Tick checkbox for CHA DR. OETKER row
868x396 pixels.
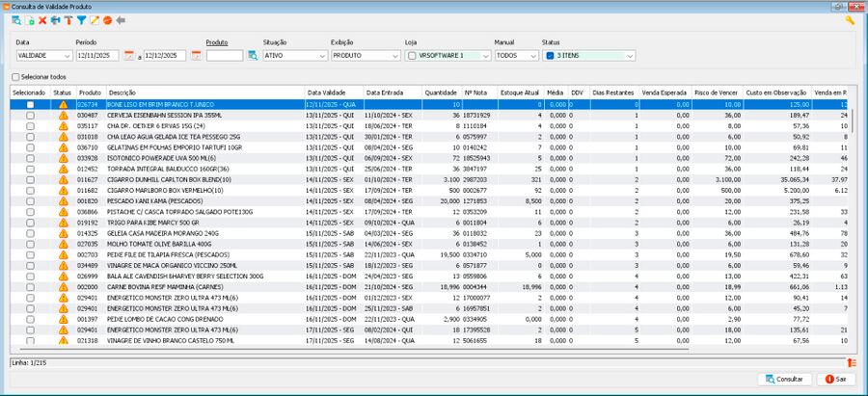(x=30, y=126)
